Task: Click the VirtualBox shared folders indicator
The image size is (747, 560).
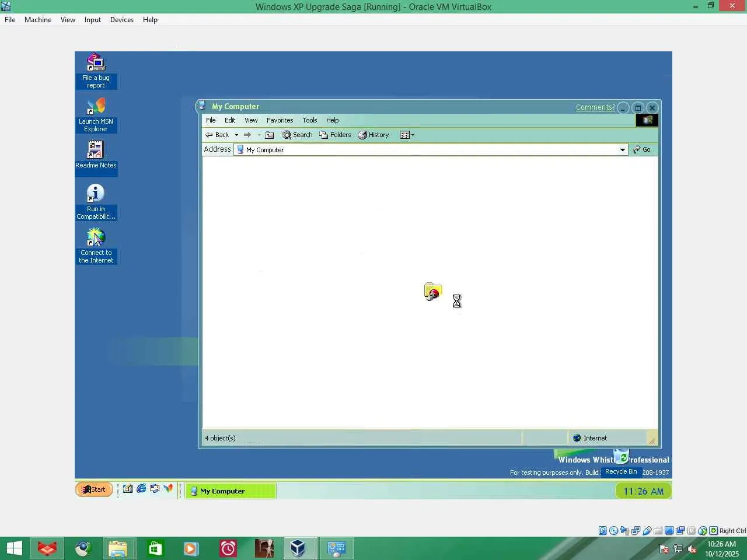Action: 658,531
